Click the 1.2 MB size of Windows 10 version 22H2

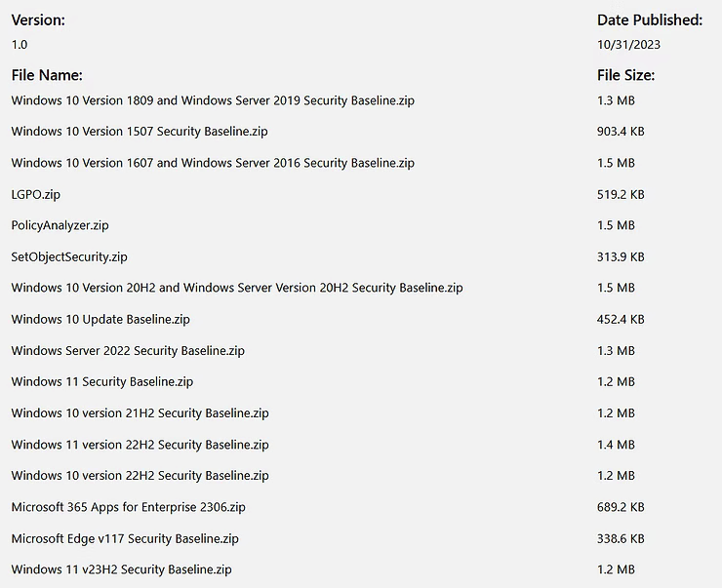(x=616, y=476)
